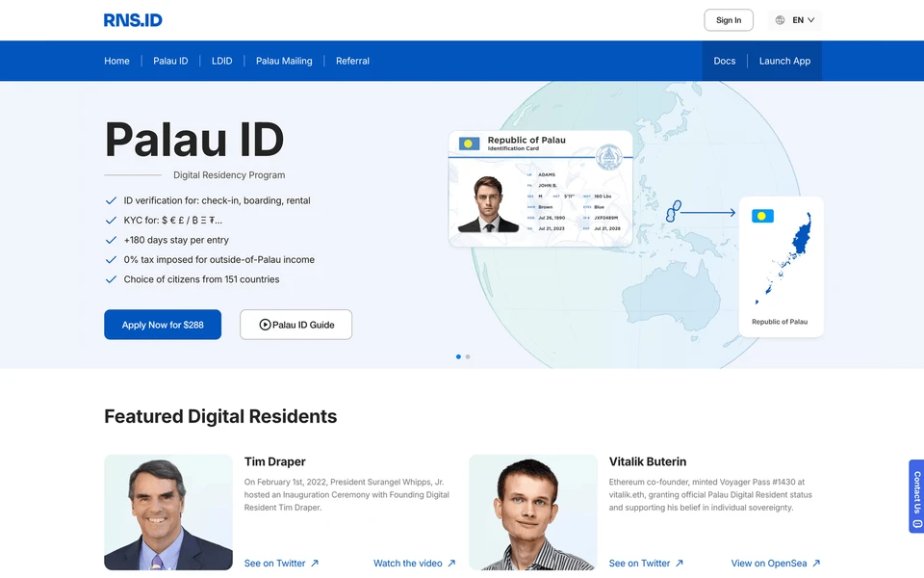The width and height of the screenshot is (924, 578).
Task: Open Vitalik Buterin's See on Twitter link
Action: (639, 564)
